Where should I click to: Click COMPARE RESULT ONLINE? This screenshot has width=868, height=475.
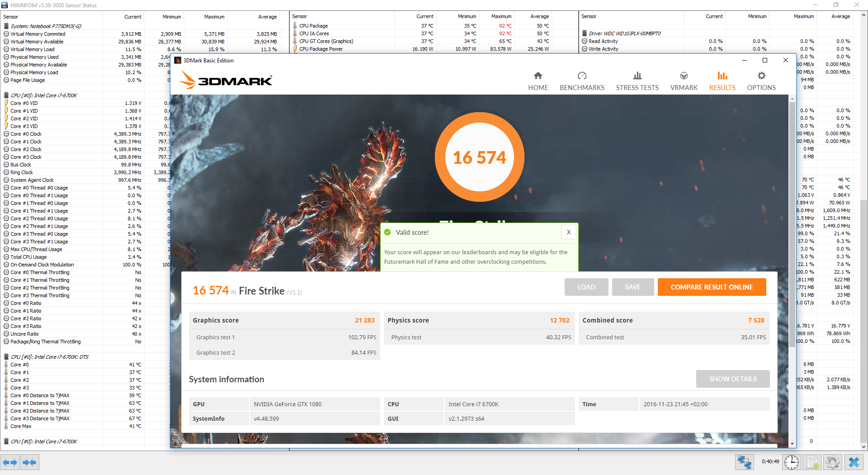pyautogui.click(x=712, y=287)
